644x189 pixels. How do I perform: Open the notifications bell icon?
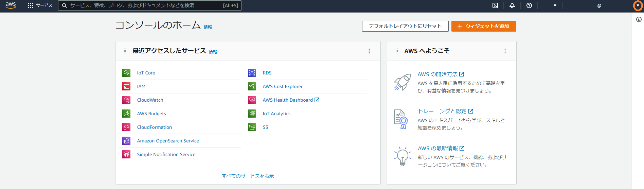[512, 5]
